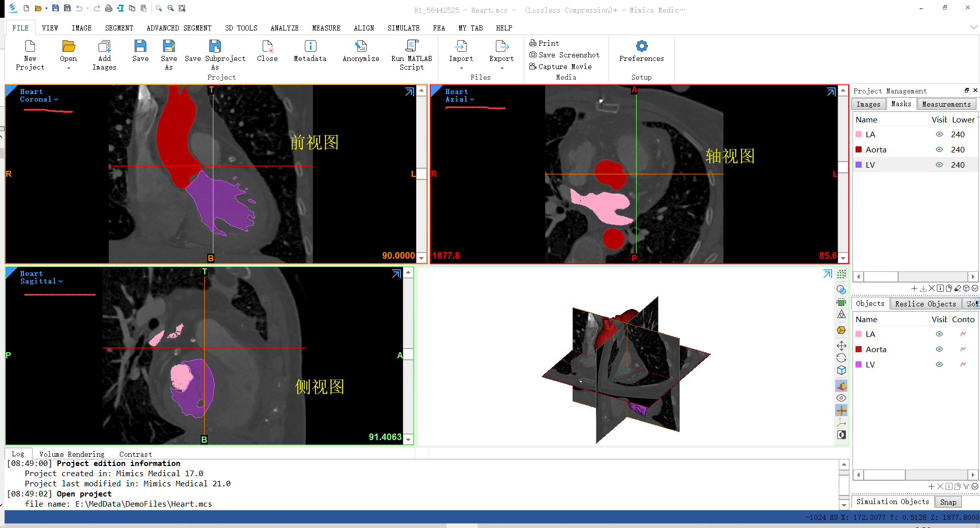Select the pan (move) tool in 3D view

coord(841,346)
